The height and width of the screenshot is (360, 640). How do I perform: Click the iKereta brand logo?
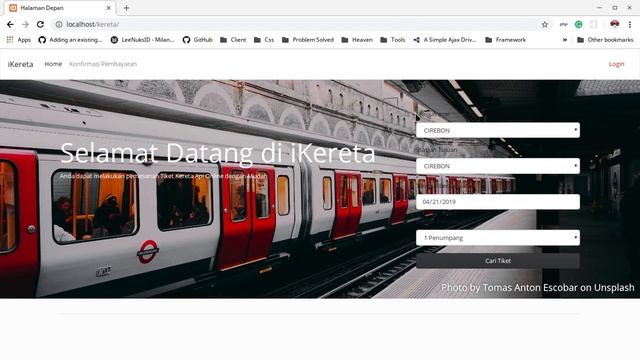[x=20, y=64]
